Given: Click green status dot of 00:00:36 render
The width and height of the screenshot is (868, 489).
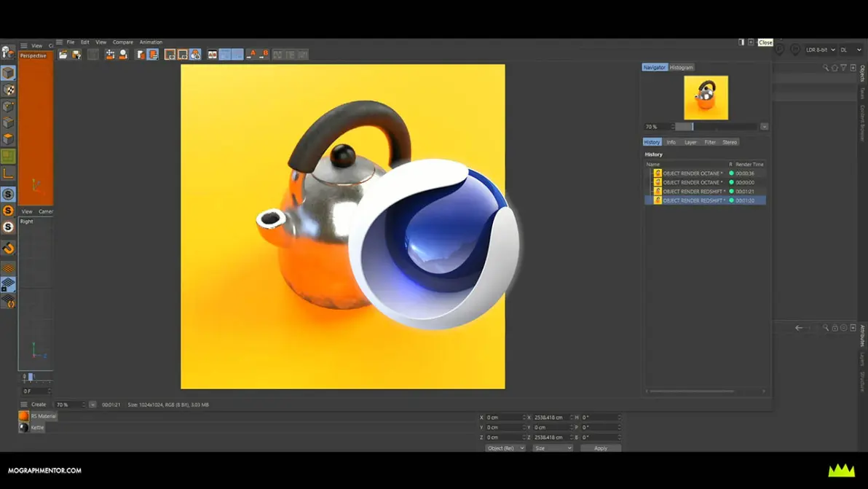Looking at the screenshot, I should 731,173.
